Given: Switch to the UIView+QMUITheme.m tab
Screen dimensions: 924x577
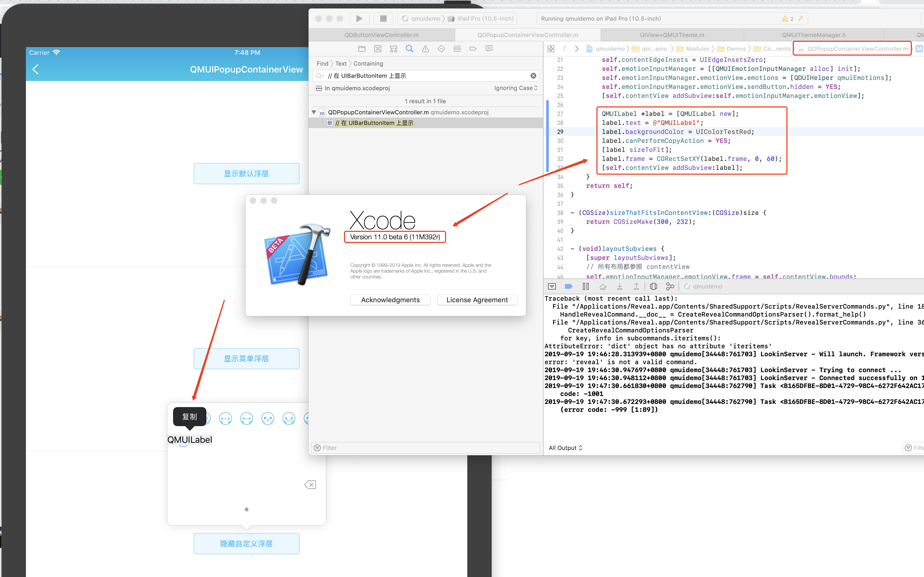Looking at the screenshot, I should point(672,35).
